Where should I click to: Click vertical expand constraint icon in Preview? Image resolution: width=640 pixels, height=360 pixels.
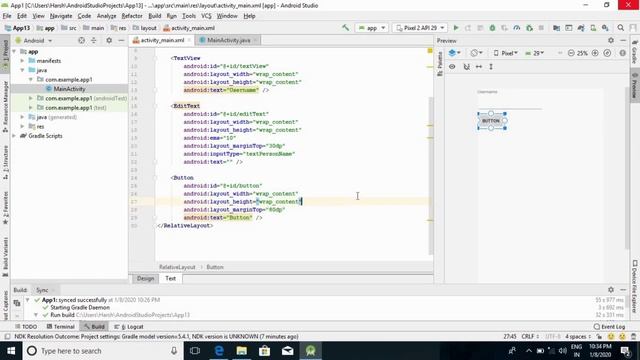coord(491,67)
